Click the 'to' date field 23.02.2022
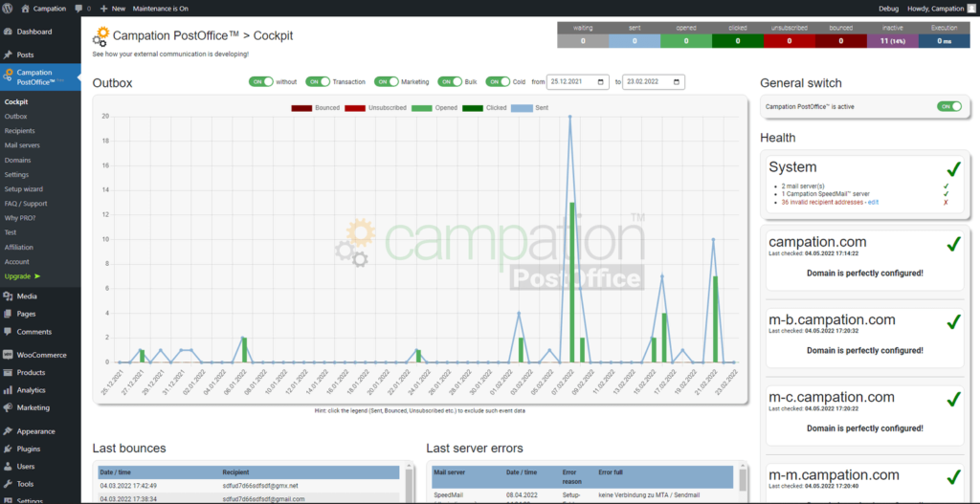Image resolution: width=980 pixels, height=504 pixels. tap(653, 82)
